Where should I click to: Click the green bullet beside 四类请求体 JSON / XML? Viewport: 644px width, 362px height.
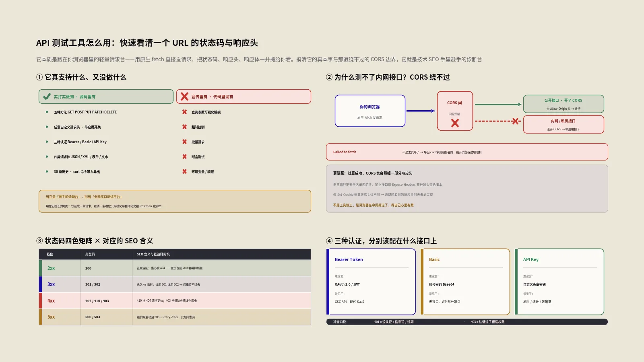tap(47, 157)
